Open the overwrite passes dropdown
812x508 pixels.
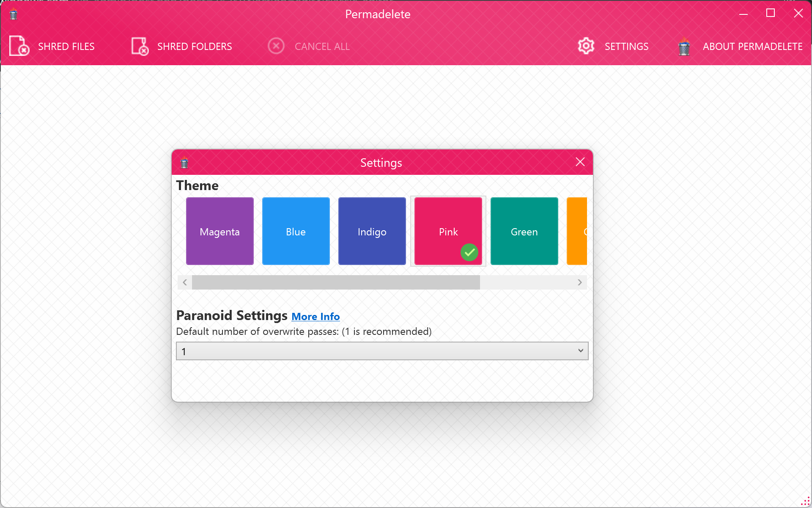(x=382, y=351)
